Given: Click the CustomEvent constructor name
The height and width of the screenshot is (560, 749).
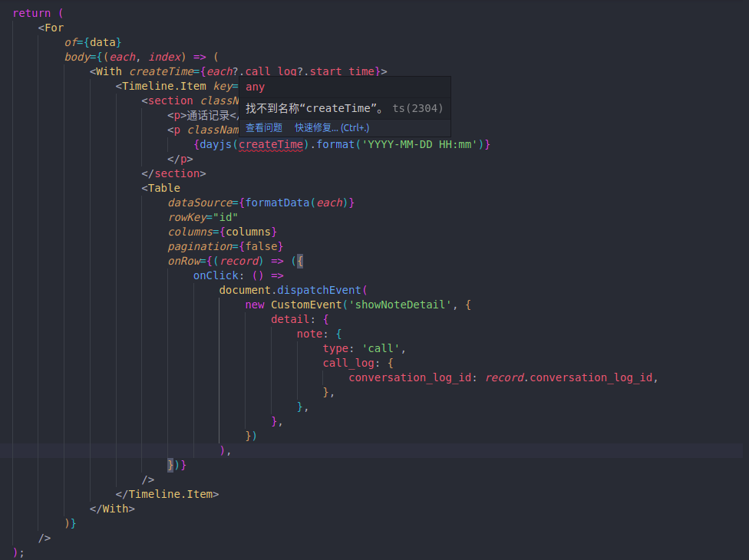Looking at the screenshot, I should pyautogui.click(x=306, y=305).
